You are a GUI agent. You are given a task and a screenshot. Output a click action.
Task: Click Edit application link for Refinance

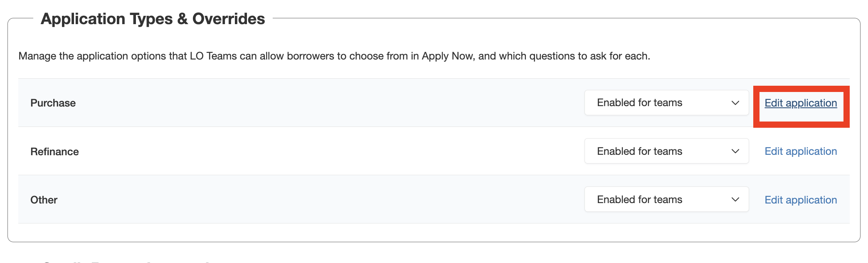coord(800,151)
